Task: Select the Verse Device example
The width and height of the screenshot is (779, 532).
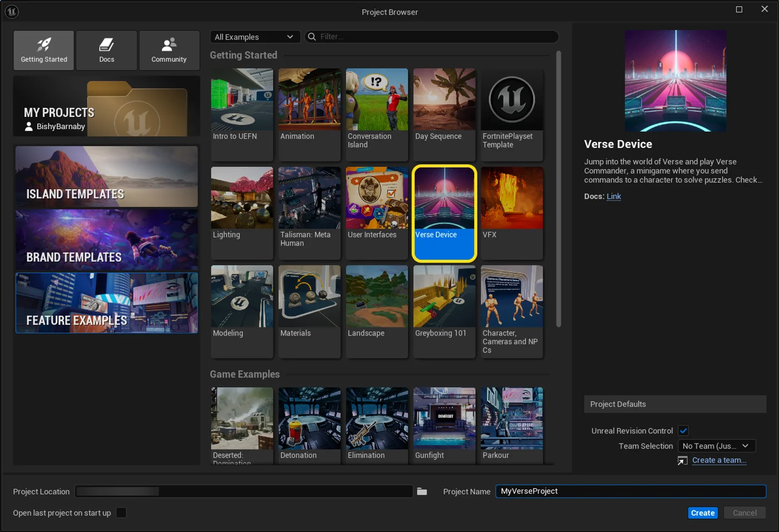Action: point(445,213)
